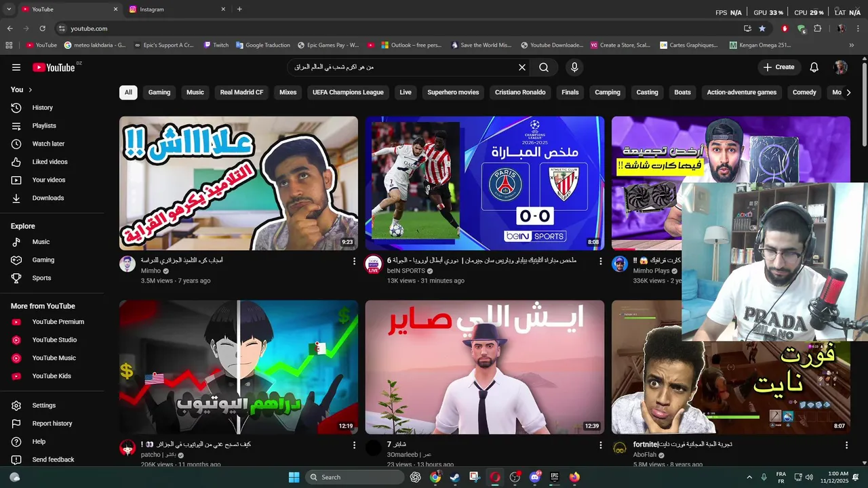Reload the page in the browser toolbar
This screenshot has width=868, height=488.
42,28
